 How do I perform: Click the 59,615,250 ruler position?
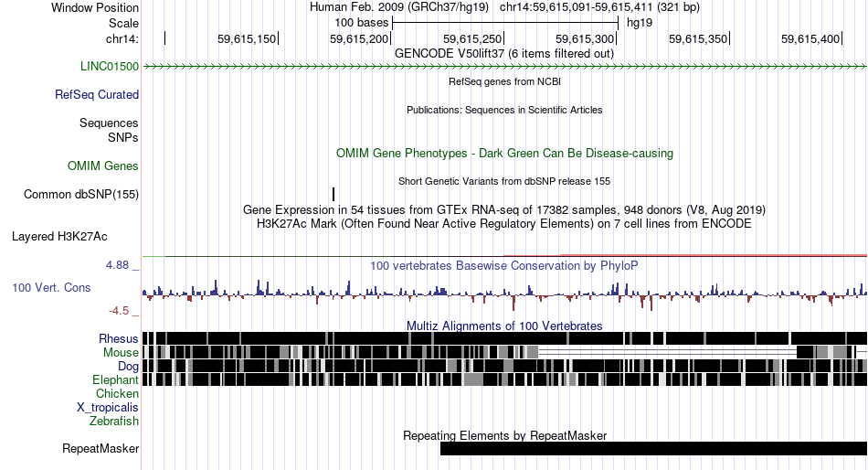click(x=472, y=38)
